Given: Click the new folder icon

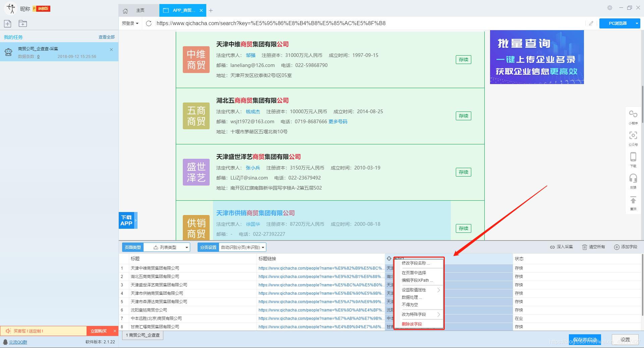Looking at the screenshot, I should pyautogui.click(x=22, y=23).
